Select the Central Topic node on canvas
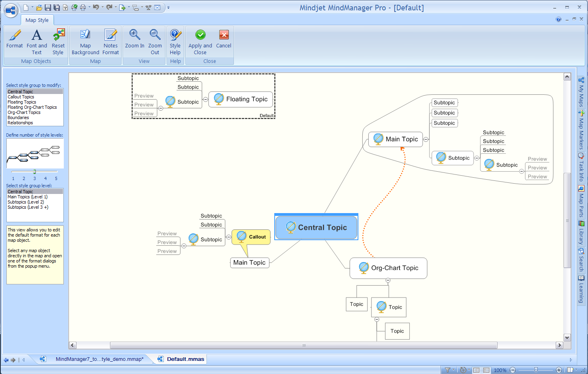This screenshot has height=374, width=588. [x=317, y=227]
